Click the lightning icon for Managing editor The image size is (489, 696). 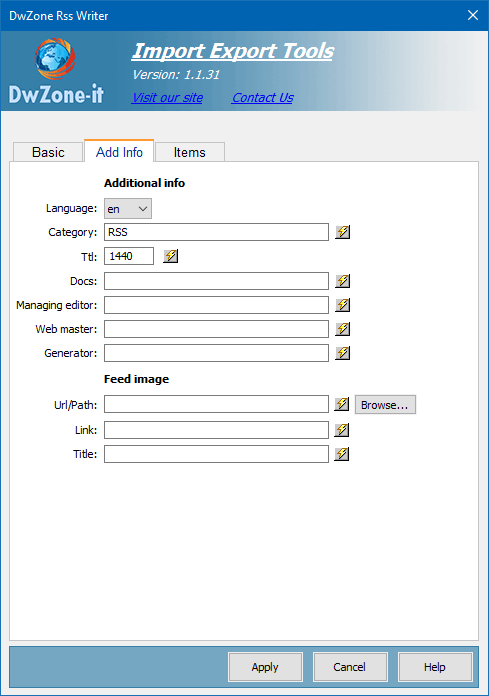[343, 304]
